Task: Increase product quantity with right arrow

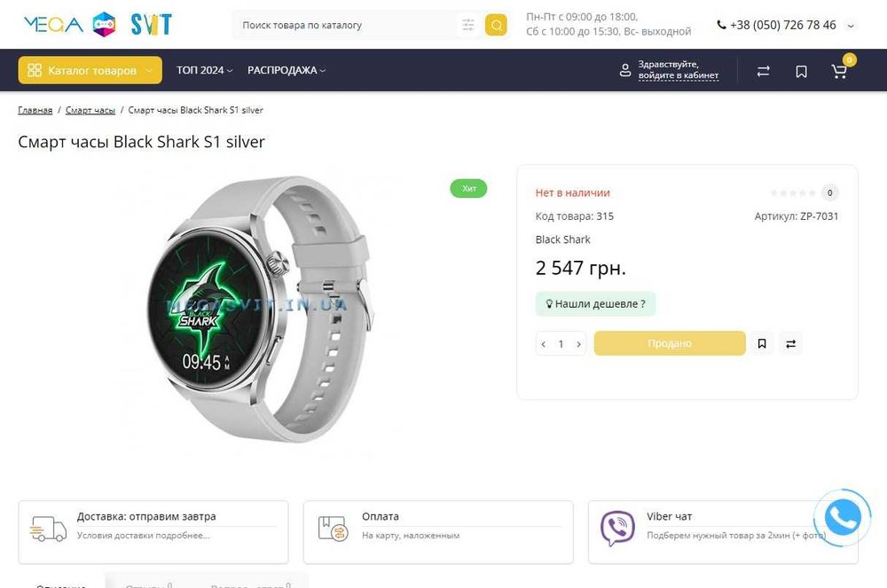Action: [579, 344]
